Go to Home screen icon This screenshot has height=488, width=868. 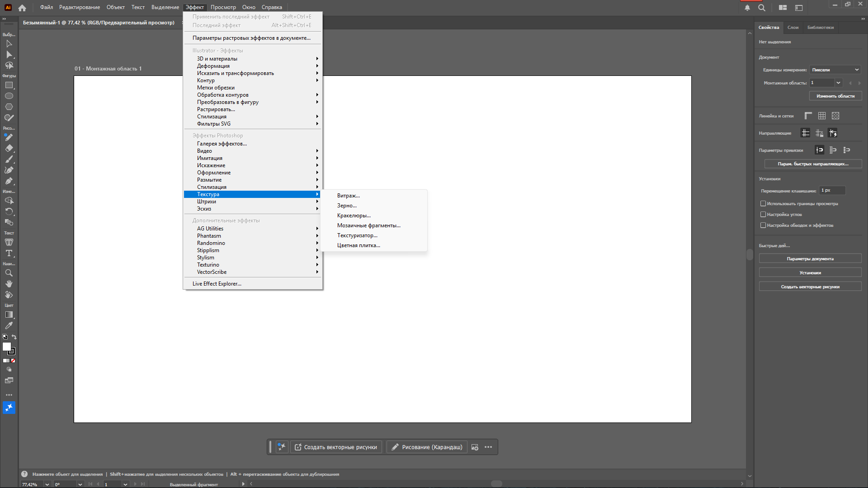point(22,8)
